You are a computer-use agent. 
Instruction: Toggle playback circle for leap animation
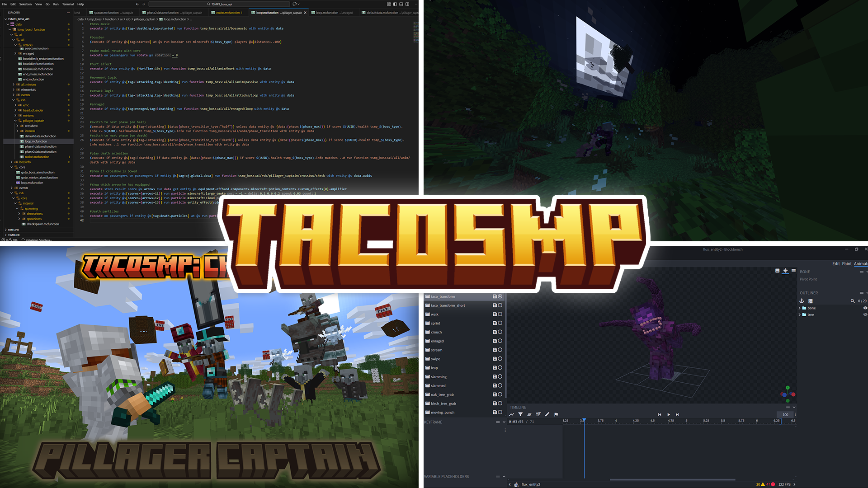point(500,368)
